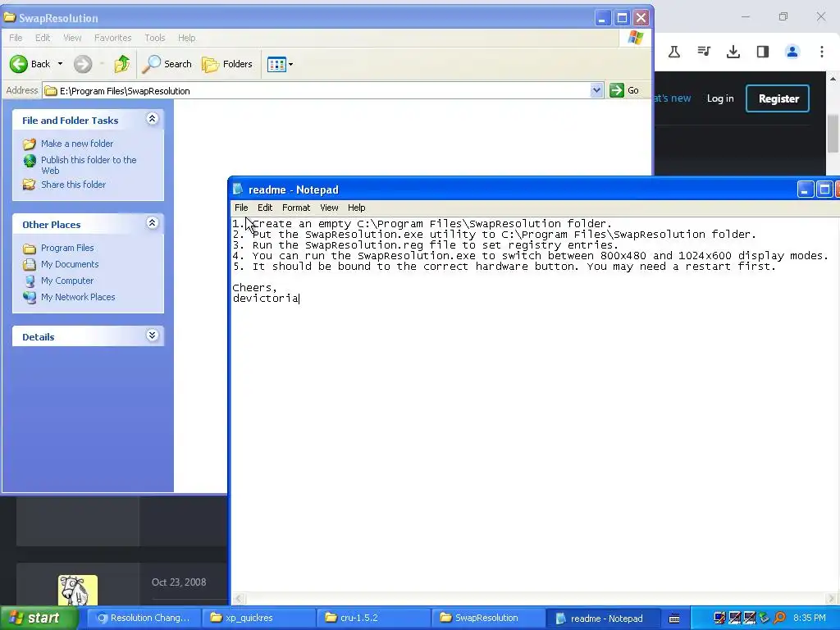Collapse the Other Places panel
The image size is (840, 630).
(152, 223)
